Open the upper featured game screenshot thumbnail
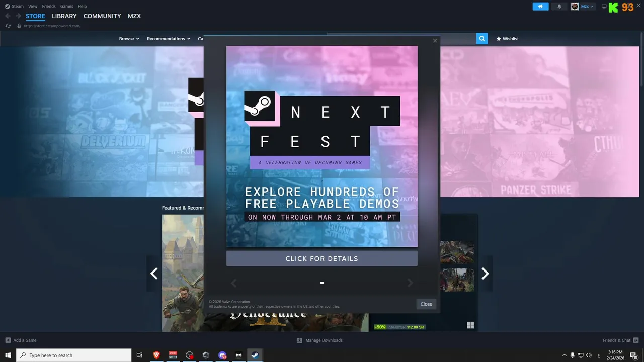Screen dimensions: 644x362 (x=457, y=252)
